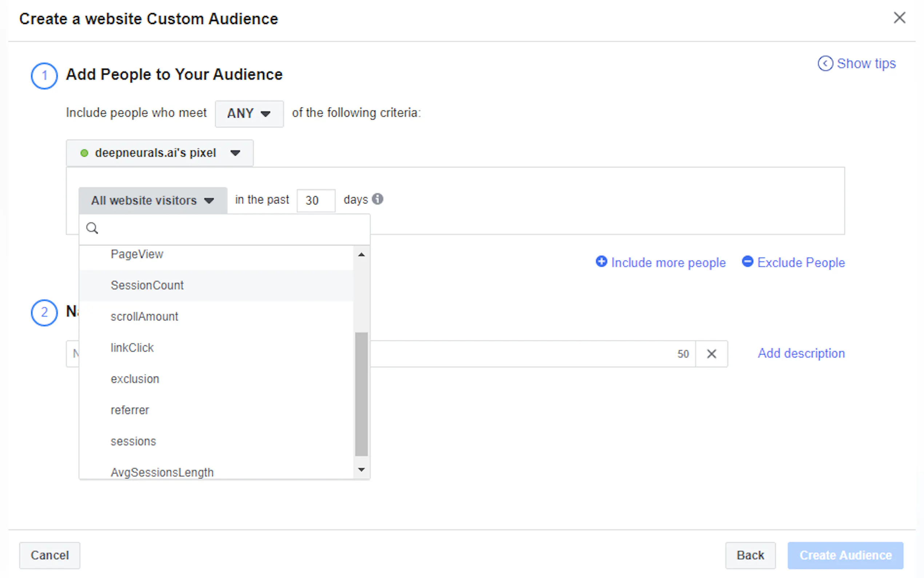This screenshot has width=924, height=578.
Task: Click the plus icon for Include more people
Action: 601,262
